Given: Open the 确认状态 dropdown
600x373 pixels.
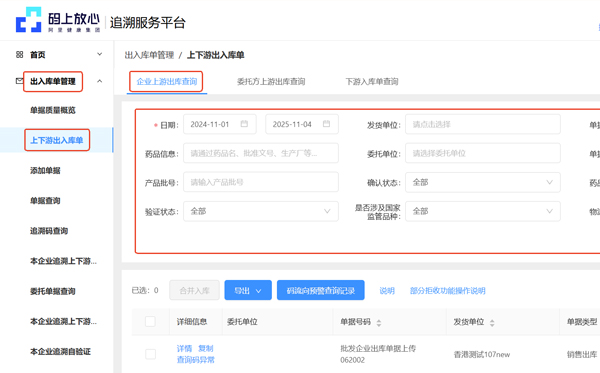Looking at the screenshot, I should click(483, 182).
